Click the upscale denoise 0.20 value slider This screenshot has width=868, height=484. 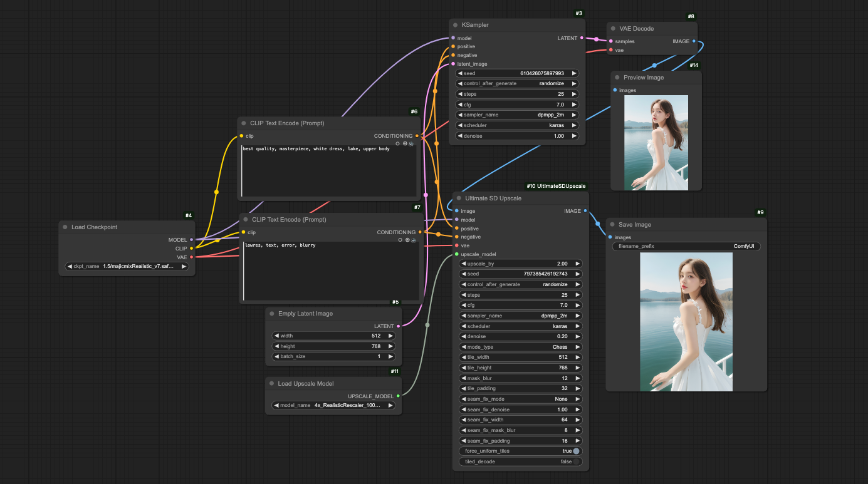tap(521, 336)
